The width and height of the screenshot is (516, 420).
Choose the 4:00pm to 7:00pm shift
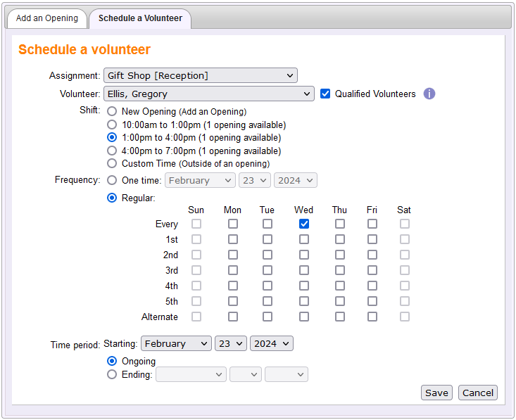pos(112,151)
